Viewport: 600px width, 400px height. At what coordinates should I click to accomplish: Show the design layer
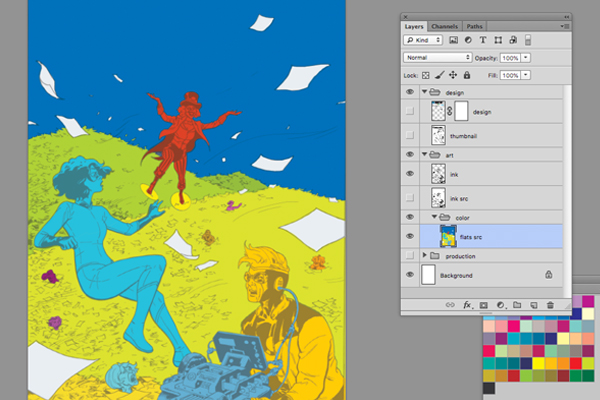click(410, 111)
